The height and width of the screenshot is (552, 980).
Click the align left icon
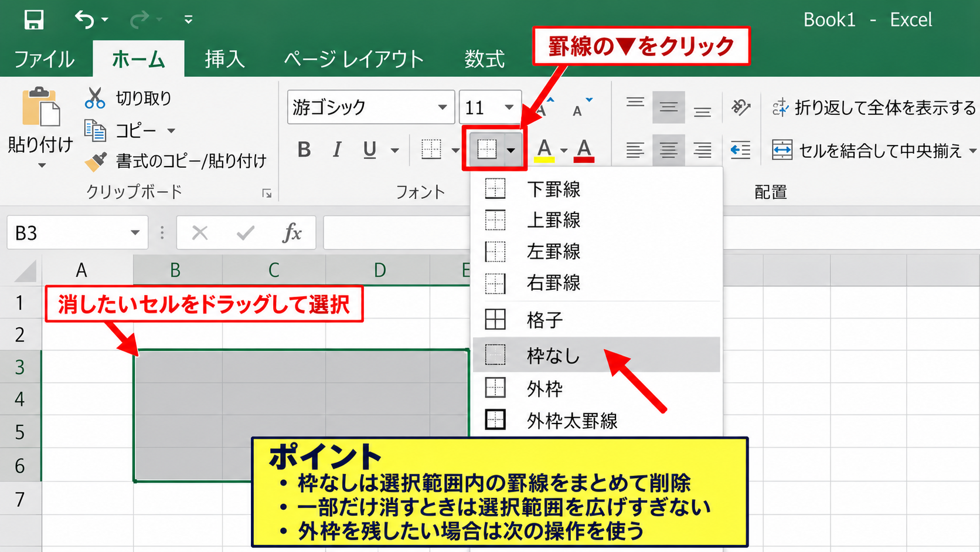pos(635,150)
